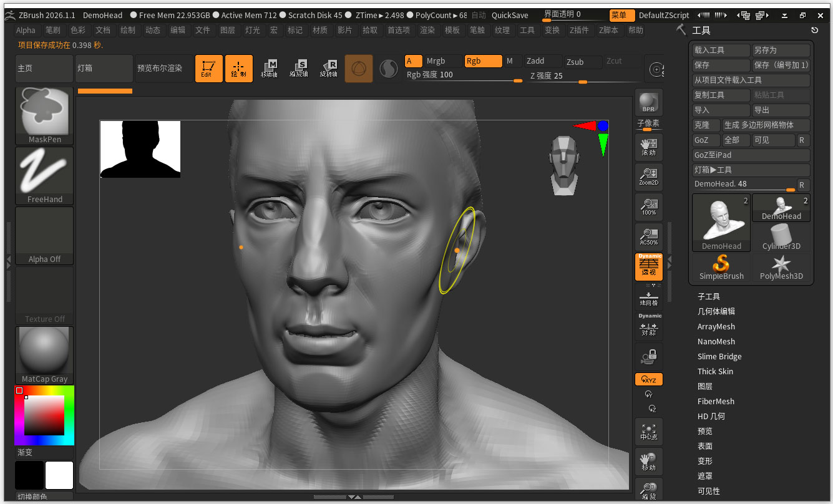Toggle Edit mode in the top toolbar
This screenshot has height=504, width=833.
click(x=208, y=69)
